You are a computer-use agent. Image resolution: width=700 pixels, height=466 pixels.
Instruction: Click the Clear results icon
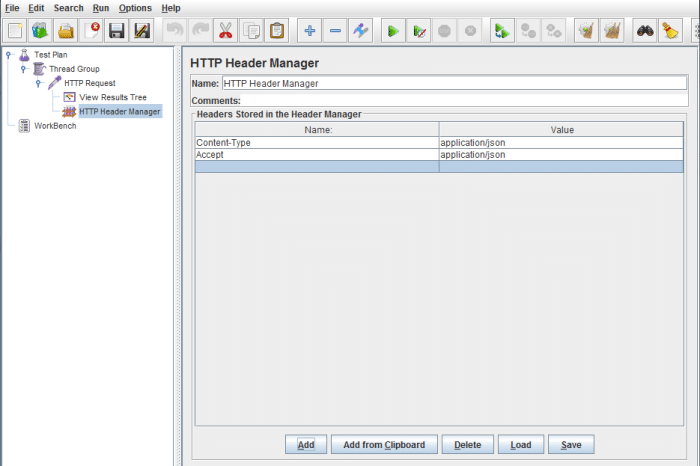[586, 31]
